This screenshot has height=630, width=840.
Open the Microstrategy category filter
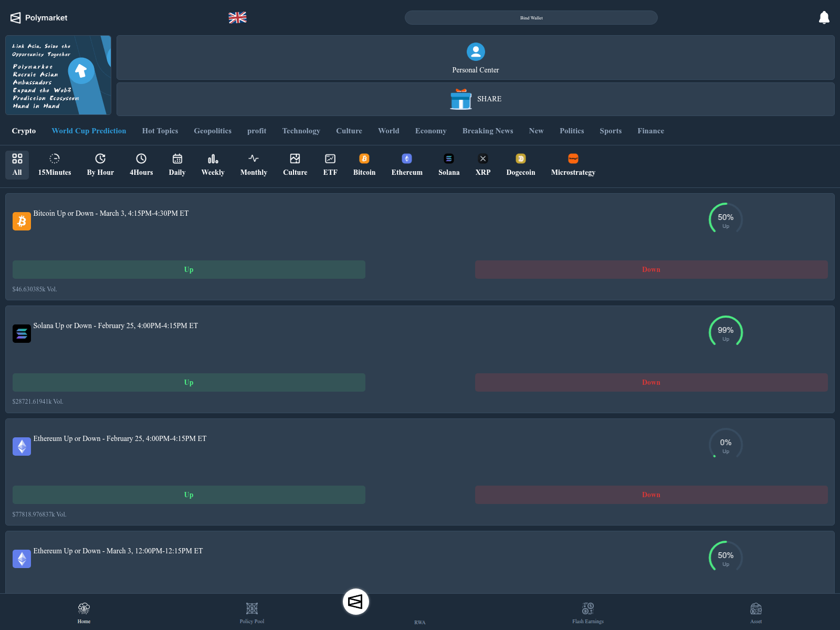coord(573,158)
